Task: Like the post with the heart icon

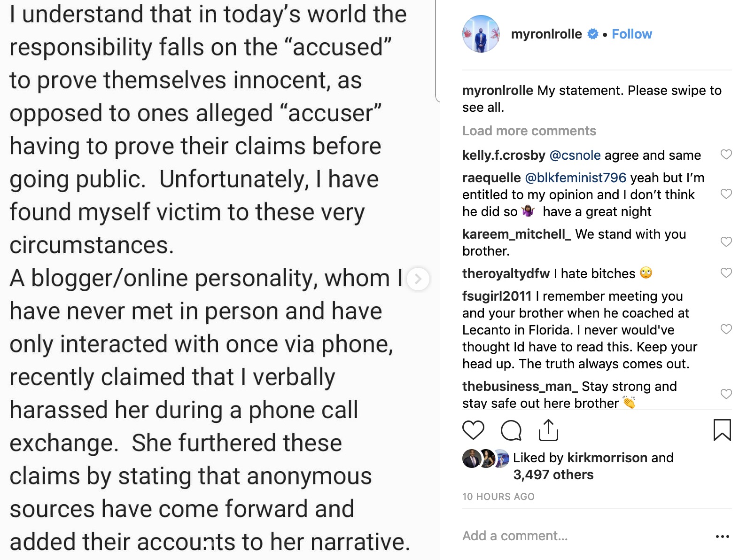Action: click(x=473, y=430)
